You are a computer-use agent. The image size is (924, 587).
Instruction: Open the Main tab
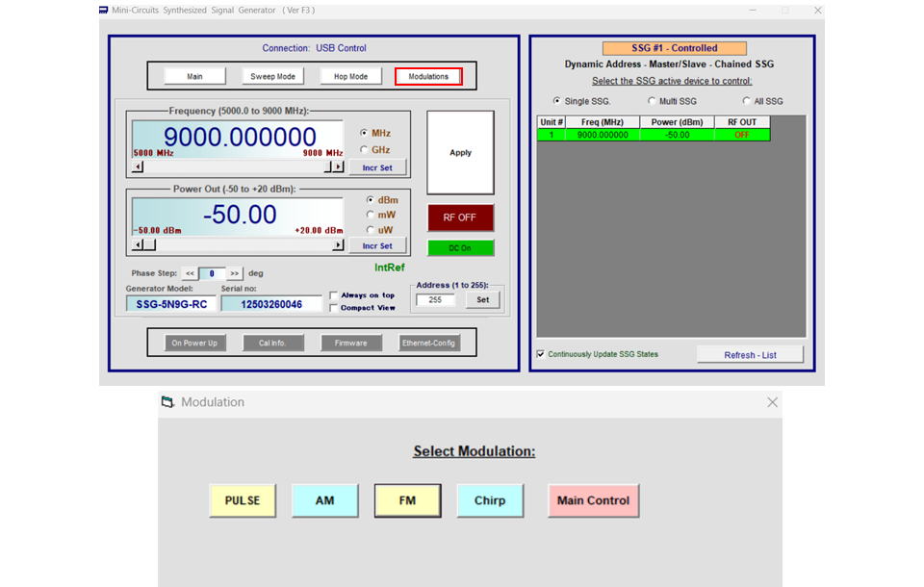(x=194, y=77)
